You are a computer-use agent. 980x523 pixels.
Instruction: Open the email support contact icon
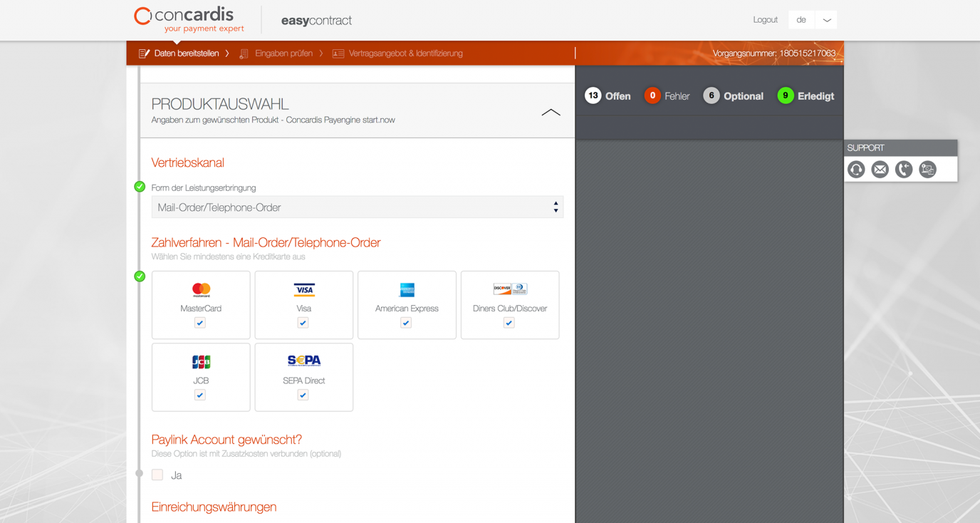click(880, 169)
